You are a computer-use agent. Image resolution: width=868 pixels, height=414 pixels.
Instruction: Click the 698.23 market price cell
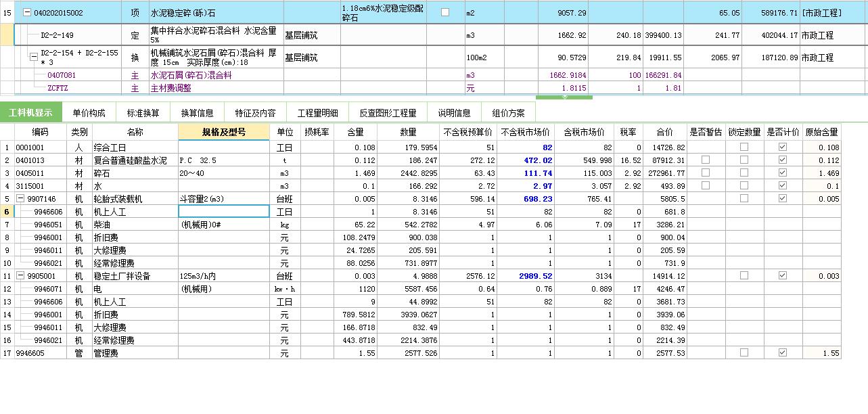(x=525, y=199)
